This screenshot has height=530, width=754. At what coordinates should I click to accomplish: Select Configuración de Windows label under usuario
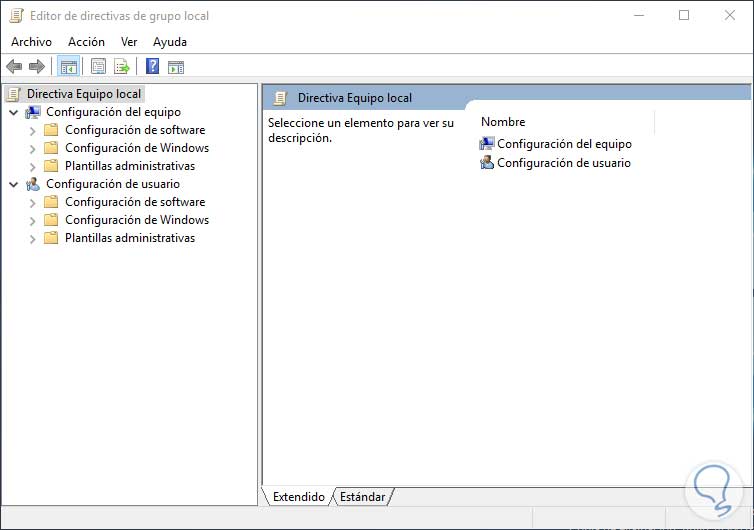[x=137, y=220]
